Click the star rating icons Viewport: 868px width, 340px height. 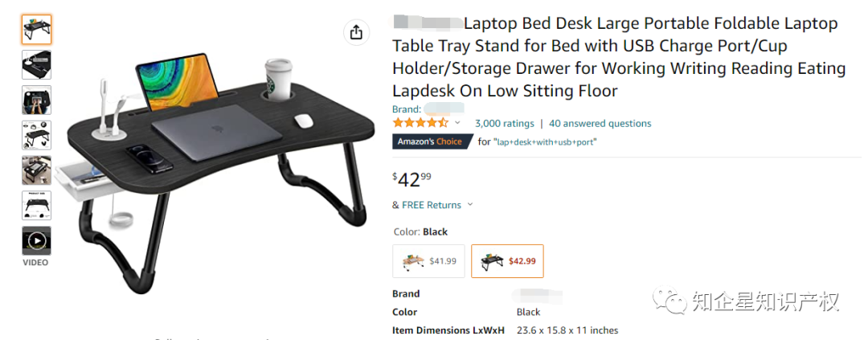[x=420, y=123]
